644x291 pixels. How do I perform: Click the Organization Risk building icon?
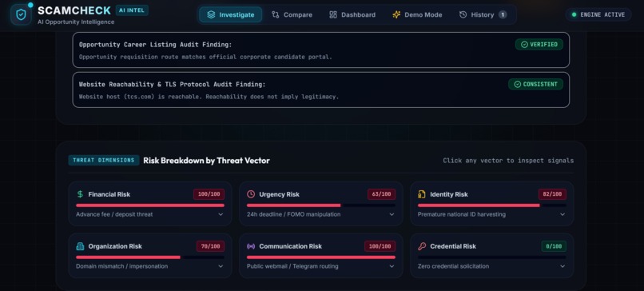(80, 246)
